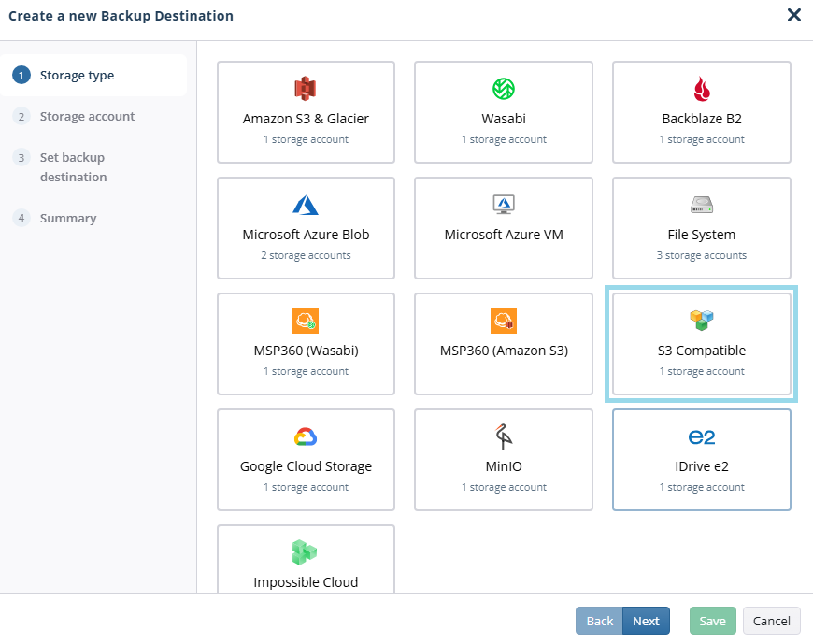Click '1 storage account' under Amazon S3 & Glacier
The image size is (813, 644).
point(306,139)
